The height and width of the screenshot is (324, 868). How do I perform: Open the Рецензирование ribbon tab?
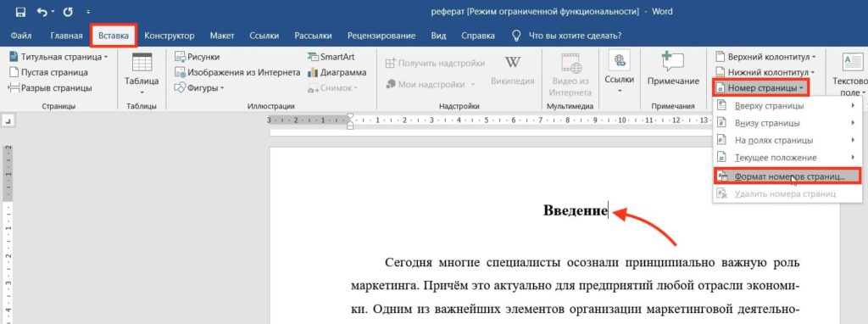(381, 36)
